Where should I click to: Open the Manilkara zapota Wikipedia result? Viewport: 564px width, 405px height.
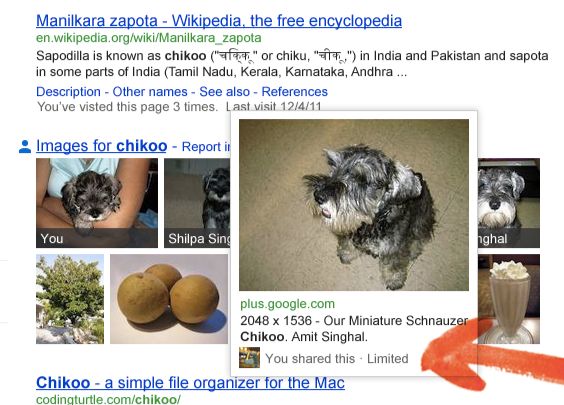219,21
